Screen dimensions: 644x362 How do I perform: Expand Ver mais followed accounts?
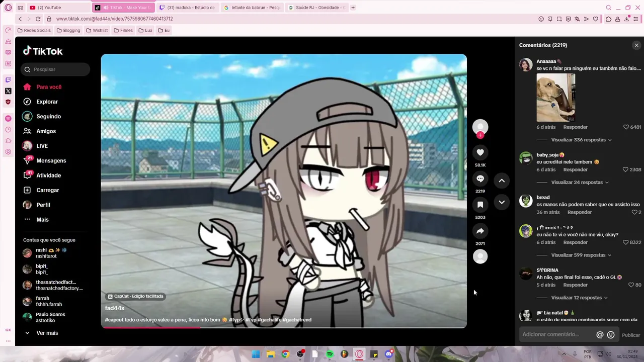coord(41,333)
